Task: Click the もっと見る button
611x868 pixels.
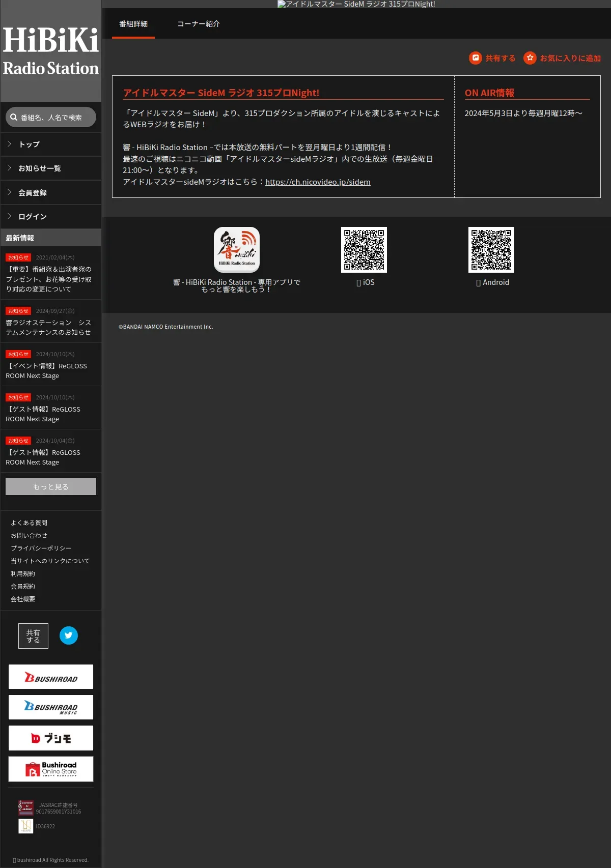Action: (x=51, y=486)
